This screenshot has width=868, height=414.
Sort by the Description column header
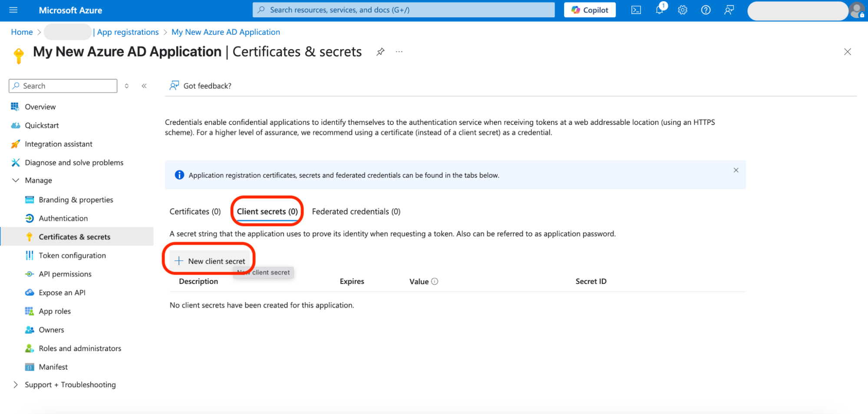click(198, 282)
